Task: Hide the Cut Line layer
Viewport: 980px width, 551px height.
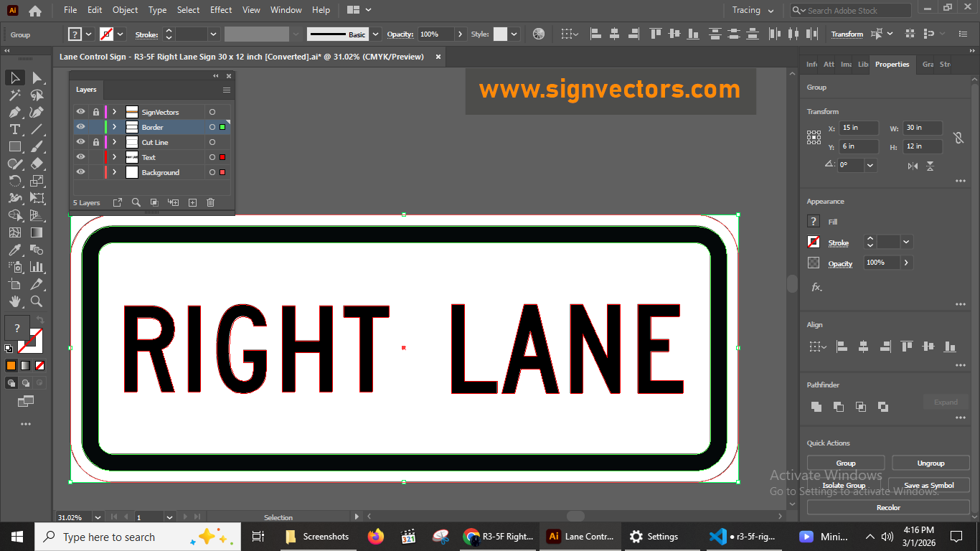Action: point(81,142)
